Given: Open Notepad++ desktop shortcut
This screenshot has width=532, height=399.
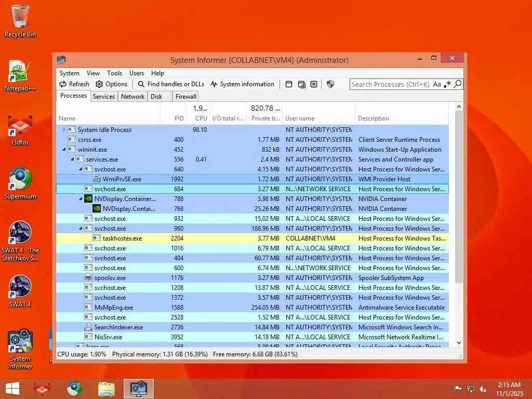Looking at the screenshot, I should click(x=20, y=75).
